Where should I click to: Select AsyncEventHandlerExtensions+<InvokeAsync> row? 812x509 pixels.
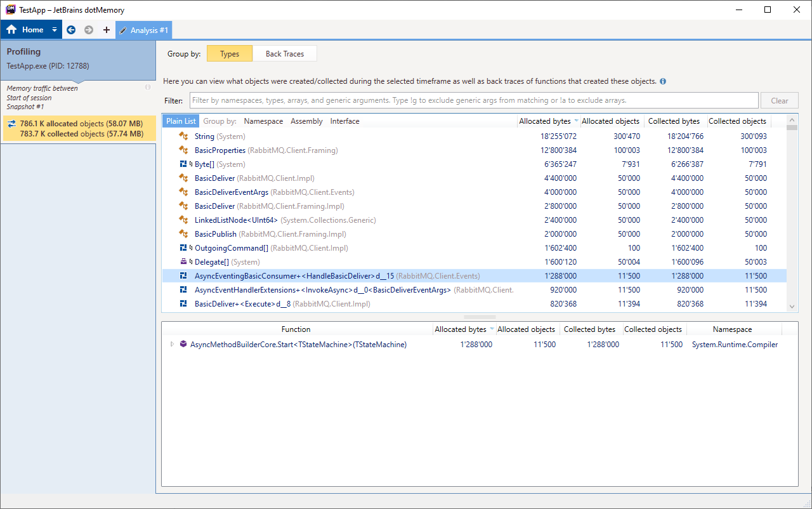(474, 290)
